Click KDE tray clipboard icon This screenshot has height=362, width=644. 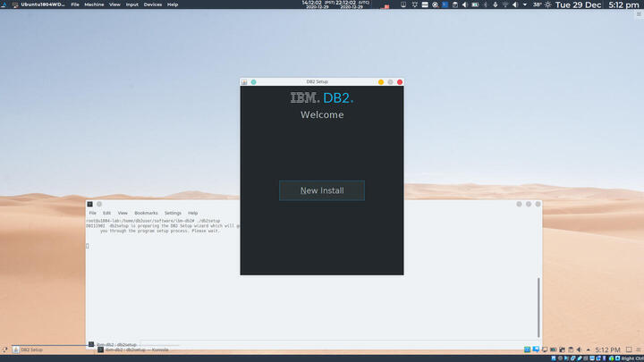571,349
